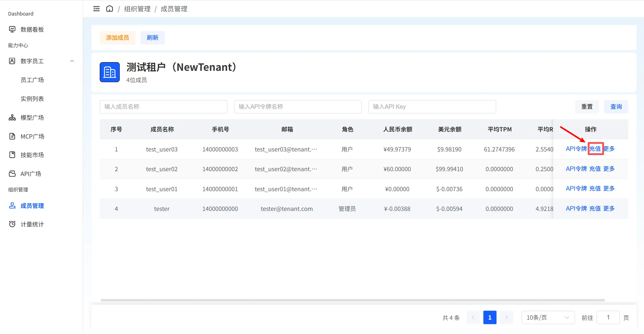Click 充值 for test_user03

pyautogui.click(x=595, y=149)
